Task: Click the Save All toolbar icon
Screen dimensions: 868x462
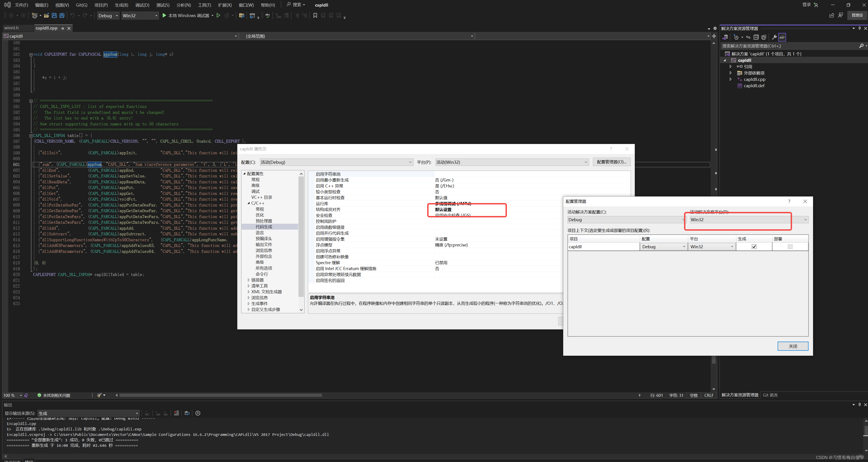Action: pyautogui.click(x=62, y=15)
